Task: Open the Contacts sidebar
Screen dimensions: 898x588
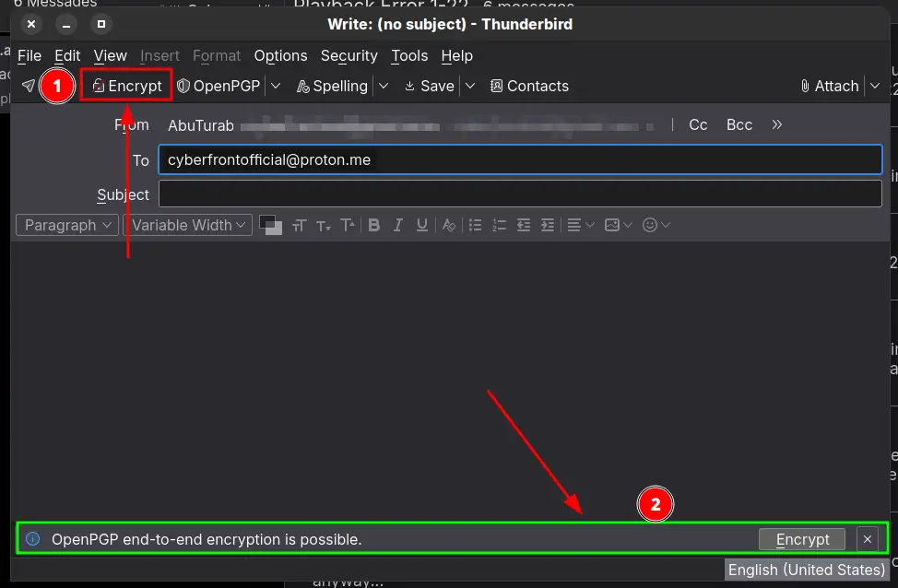Action: tap(529, 86)
